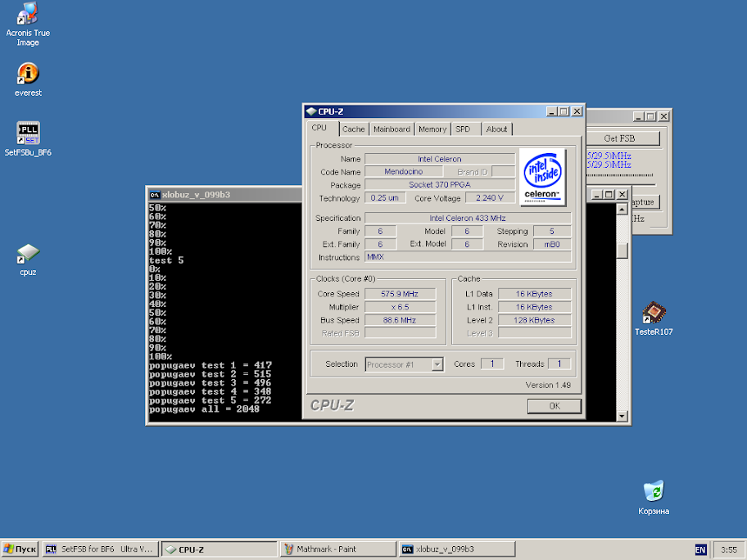Viewport: 747px width, 560px height.
Task: Click the 'test 5' console line
Action: pos(166,260)
